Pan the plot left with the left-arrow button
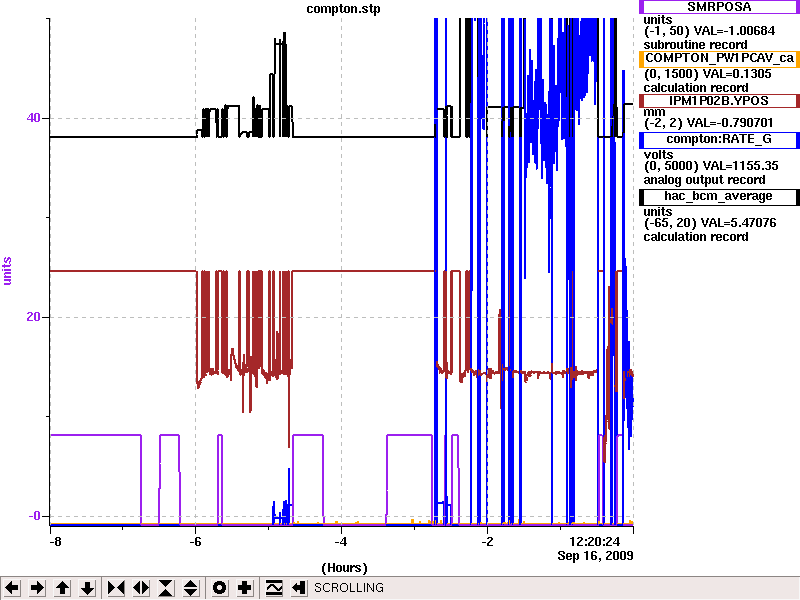 click(12, 588)
